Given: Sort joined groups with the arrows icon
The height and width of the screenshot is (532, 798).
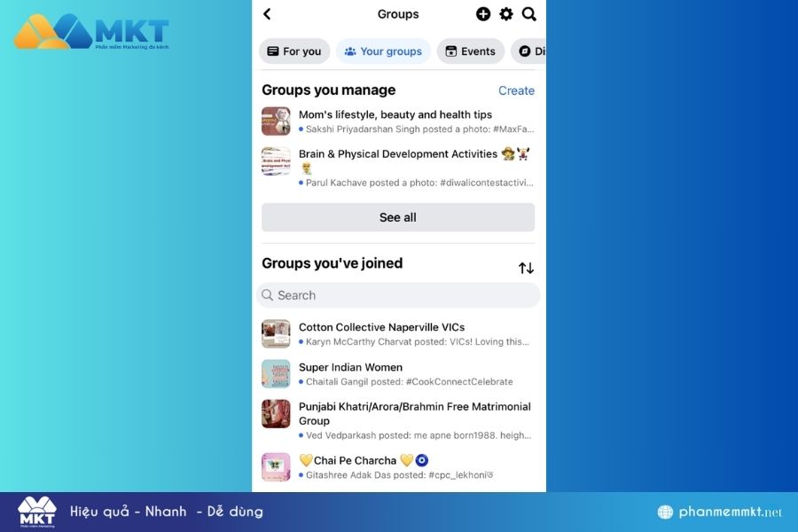Looking at the screenshot, I should (527, 267).
